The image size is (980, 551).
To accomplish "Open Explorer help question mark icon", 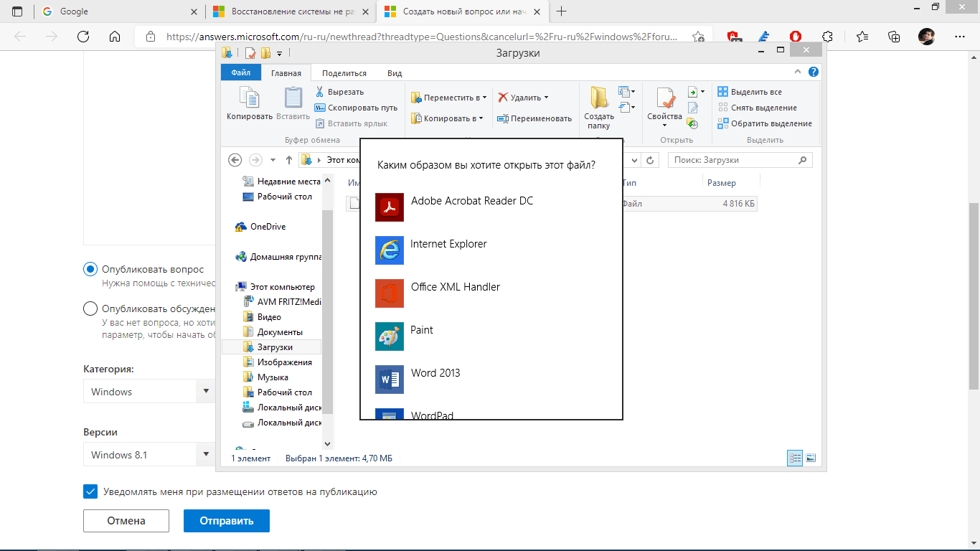I will click(x=813, y=72).
